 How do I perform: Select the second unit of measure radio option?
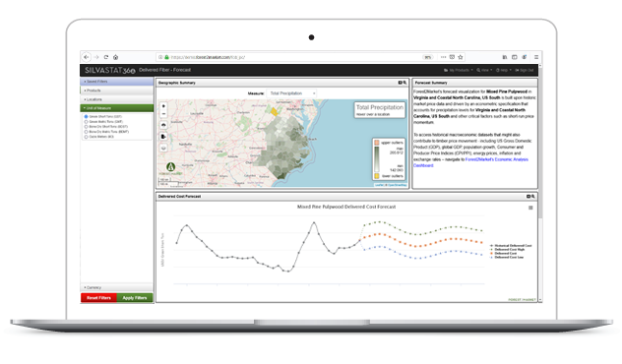point(86,122)
